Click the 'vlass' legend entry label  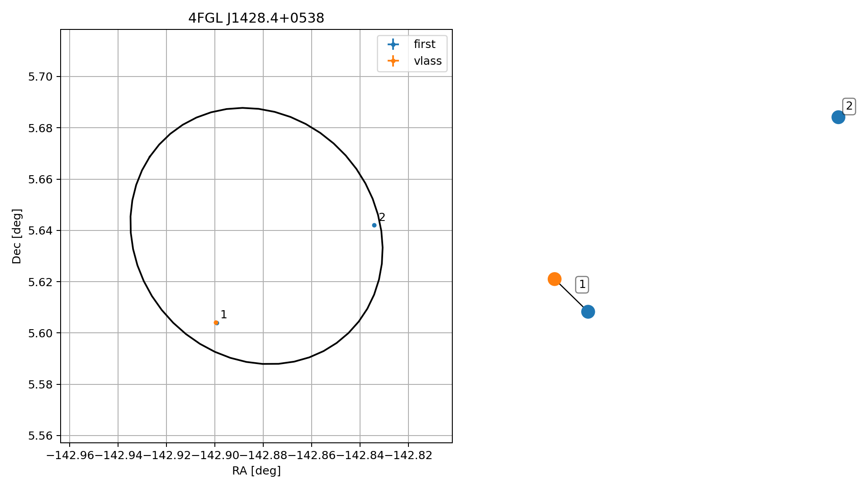(x=427, y=61)
